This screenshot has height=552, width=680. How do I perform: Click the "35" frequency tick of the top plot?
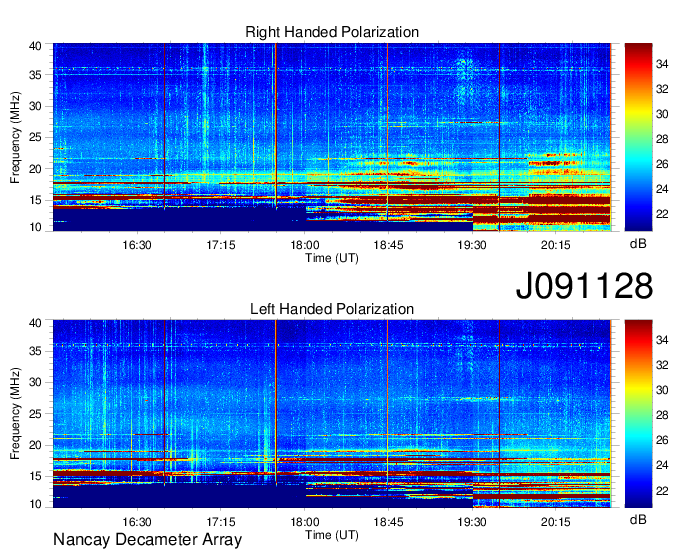pos(35,75)
